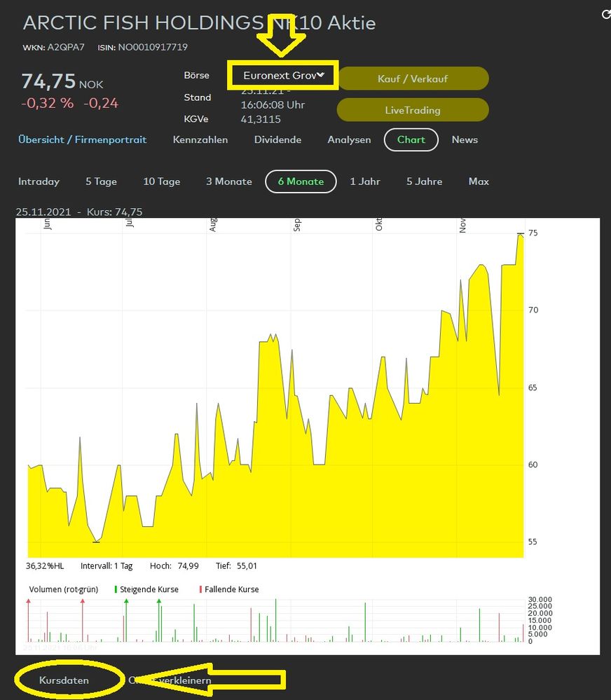The image size is (611, 700).
Task: Switch chart to 3 Monate
Action: (228, 181)
